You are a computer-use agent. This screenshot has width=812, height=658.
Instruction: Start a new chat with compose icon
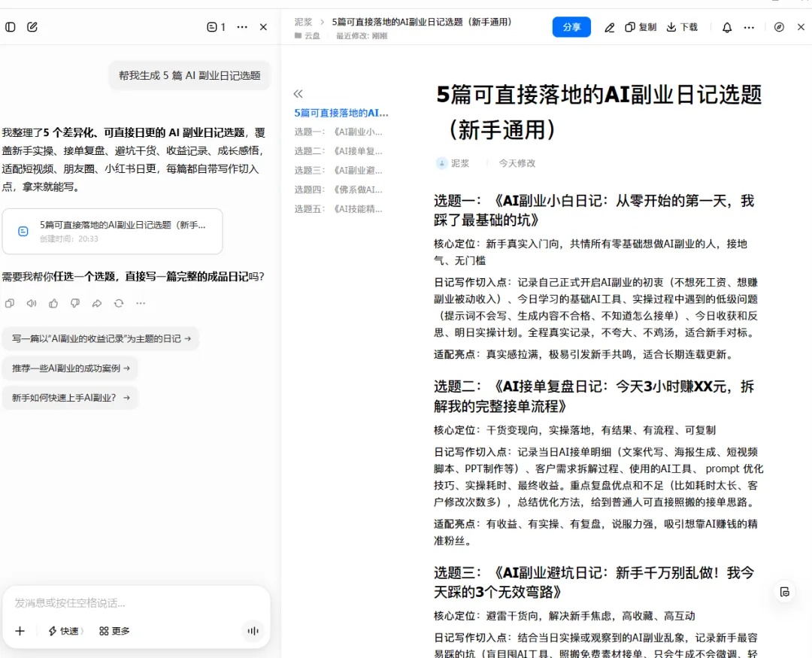(32, 27)
